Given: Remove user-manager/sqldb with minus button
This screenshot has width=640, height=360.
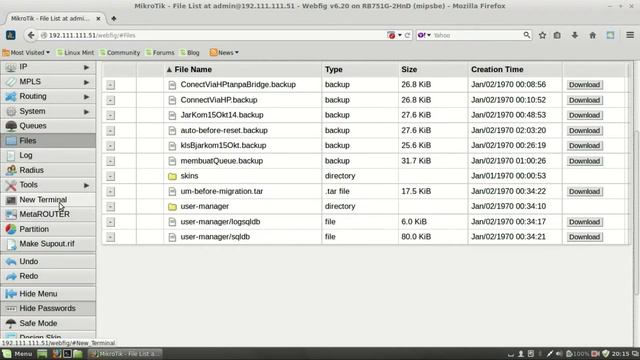Looking at the screenshot, I should (x=110, y=237).
